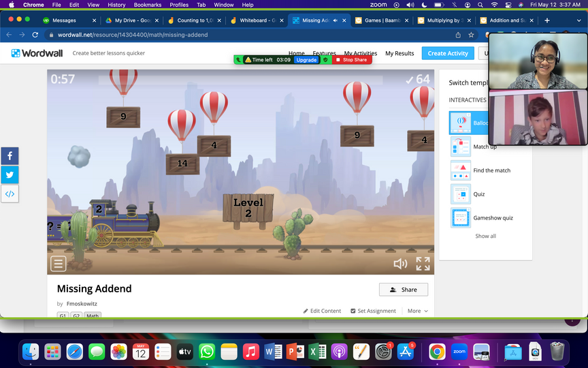The height and width of the screenshot is (368, 588).
Task: Click Set Assignment
Action: [373, 311]
